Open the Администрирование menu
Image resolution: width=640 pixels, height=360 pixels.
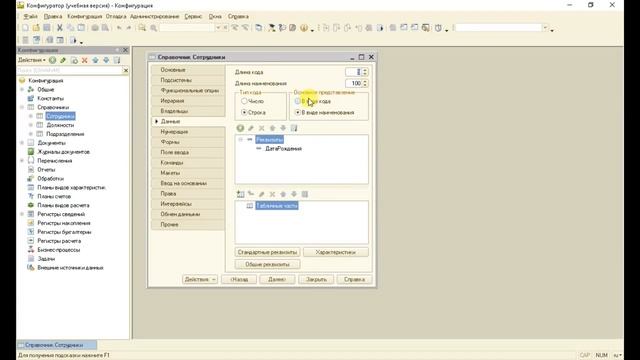154,16
